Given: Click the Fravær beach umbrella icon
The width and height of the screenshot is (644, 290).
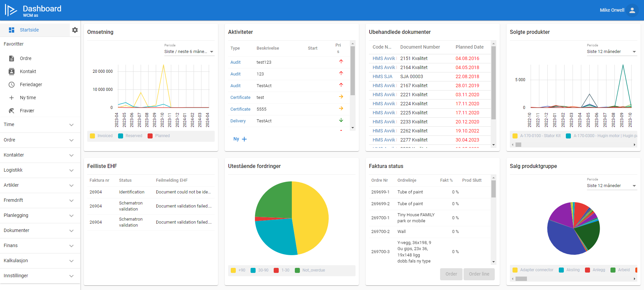Looking at the screenshot, I should click(x=11, y=111).
